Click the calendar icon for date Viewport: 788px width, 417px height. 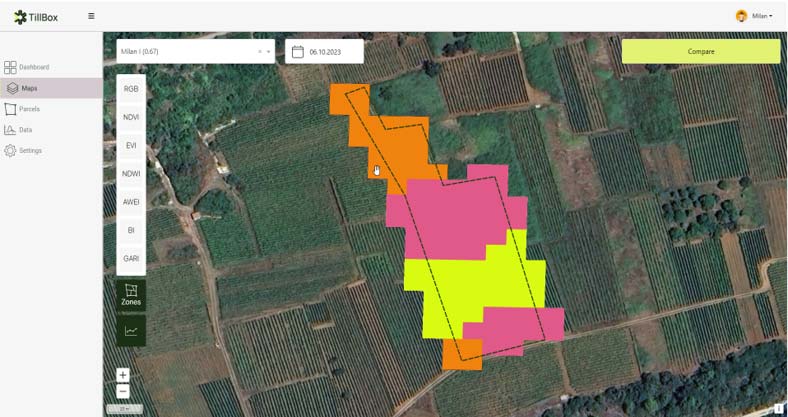click(x=297, y=52)
